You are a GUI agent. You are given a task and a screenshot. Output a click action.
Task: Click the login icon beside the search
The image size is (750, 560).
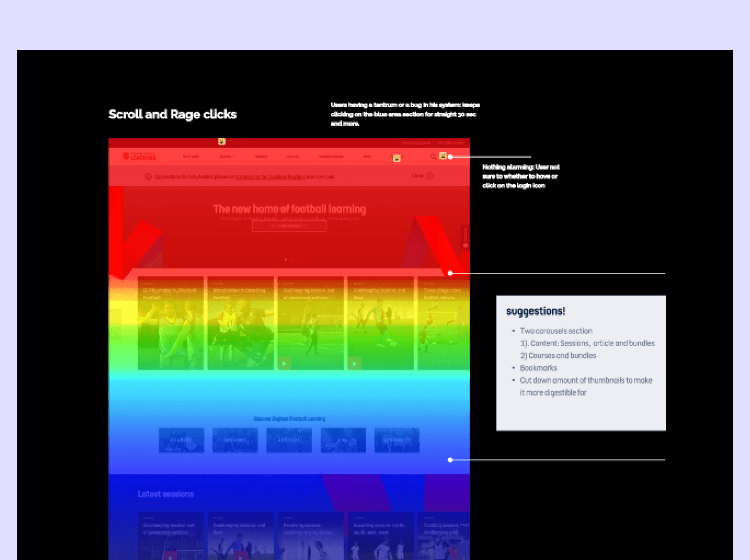pyautogui.click(x=443, y=156)
